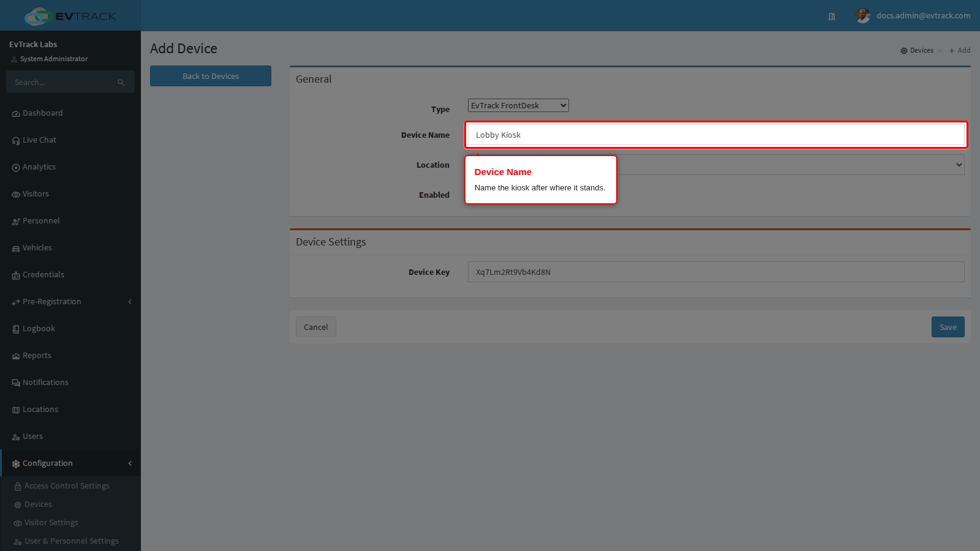980x551 pixels.
Task: Click docs.admin@evtrack.com account name
Action: (923, 16)
